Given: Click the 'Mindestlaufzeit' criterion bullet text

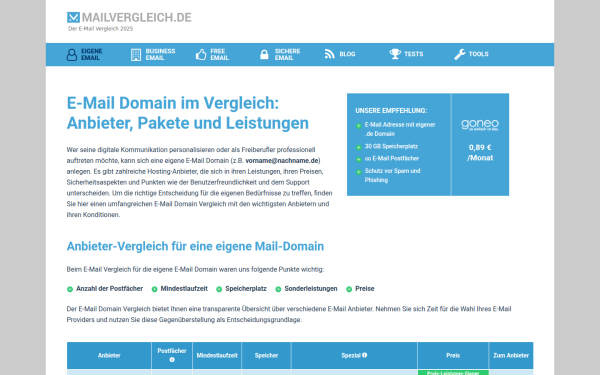Looking at the screenshot, I should (184, 289).
